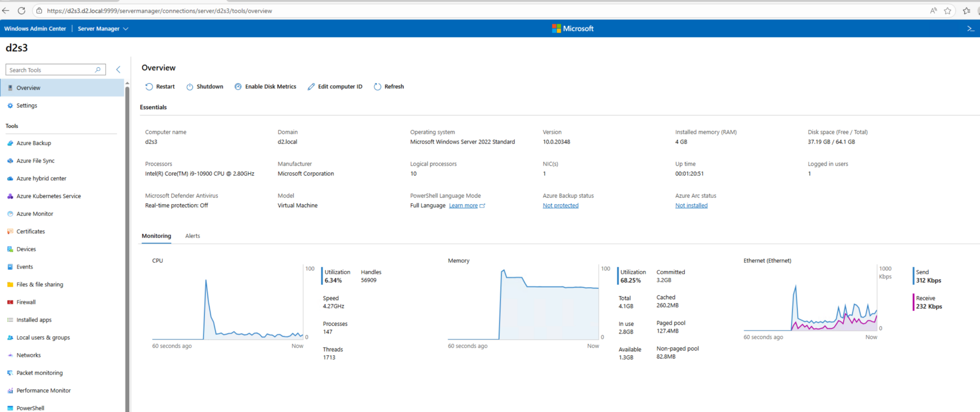Click the Learn more link
The width and height of the screenshot is (980, 412).
pyautogui.click(x=463, y=206)
